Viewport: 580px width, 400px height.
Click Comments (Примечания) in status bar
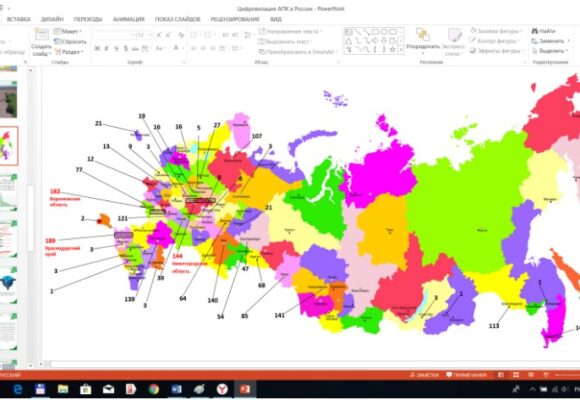point(466,375)
